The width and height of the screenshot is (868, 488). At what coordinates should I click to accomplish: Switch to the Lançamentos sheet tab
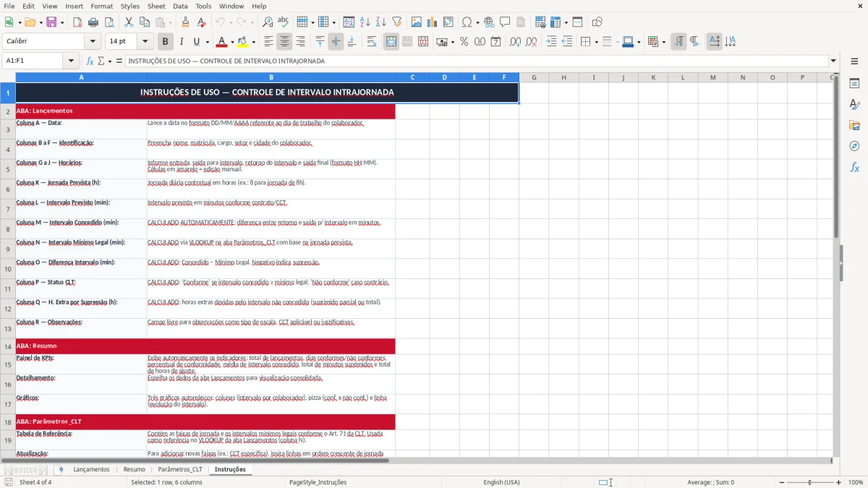[92, 469]
